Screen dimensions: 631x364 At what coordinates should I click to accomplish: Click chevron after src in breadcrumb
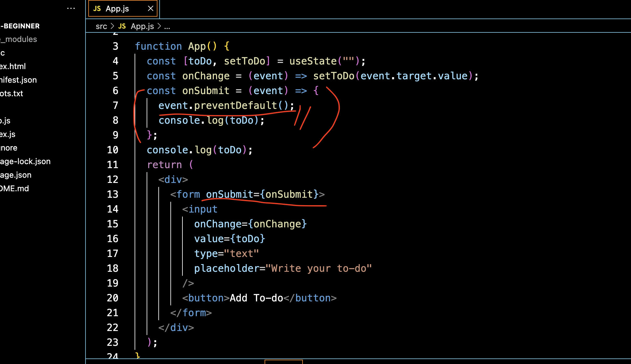coord(112,26)
